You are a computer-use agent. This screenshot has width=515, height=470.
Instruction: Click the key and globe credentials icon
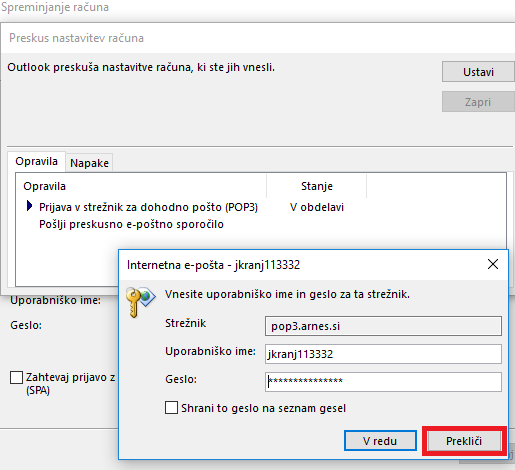[141, 302]
